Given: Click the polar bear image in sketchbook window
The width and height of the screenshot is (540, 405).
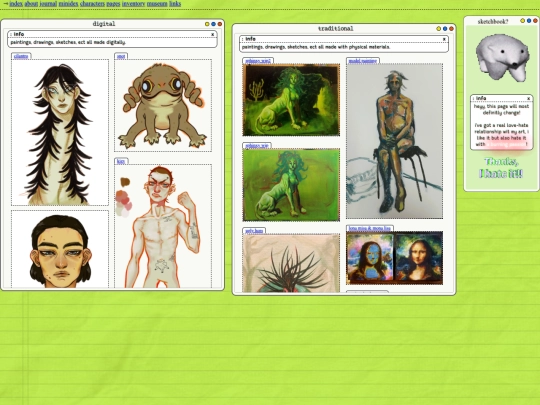Looking at the screenshot, I should (502, 58).
